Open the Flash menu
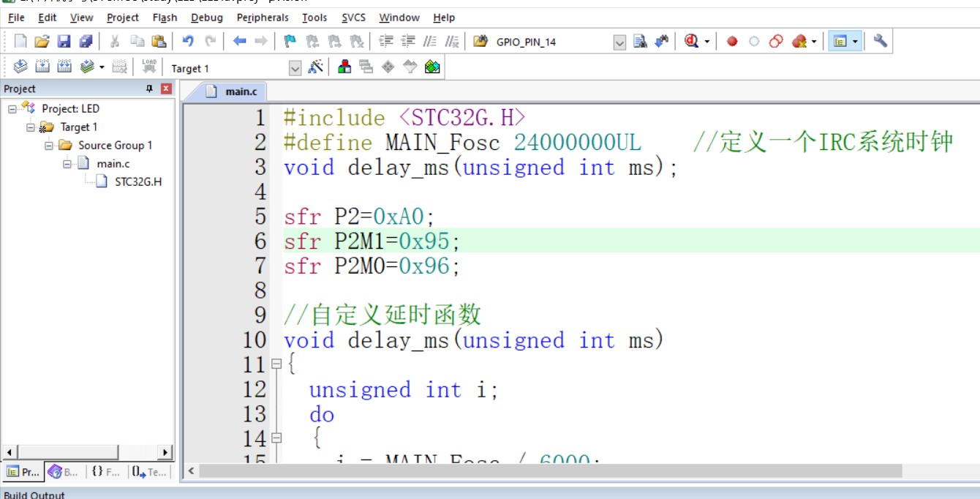 click(165, 17)
